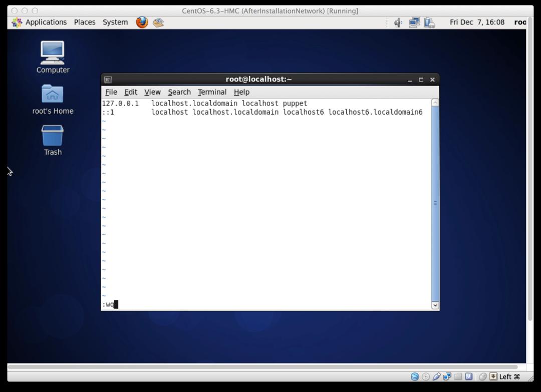Screen dimensions: 541x392
Task: Click the date and time clock
Action: pyautogui.click(x=477, y=22)
